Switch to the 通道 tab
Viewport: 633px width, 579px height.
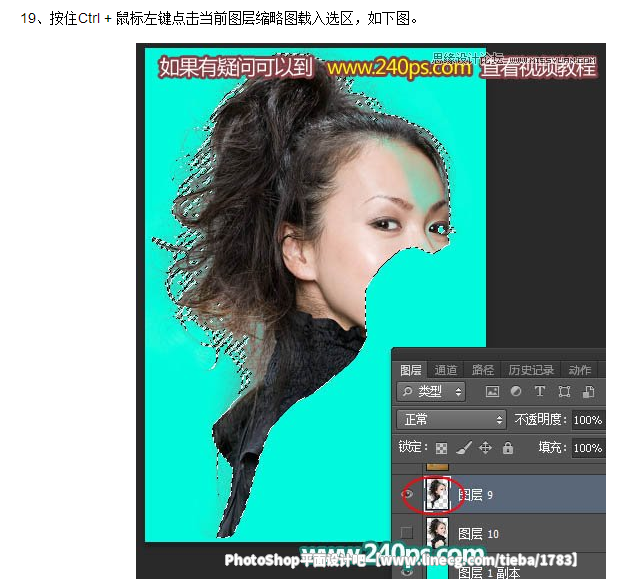pos(445,369)
